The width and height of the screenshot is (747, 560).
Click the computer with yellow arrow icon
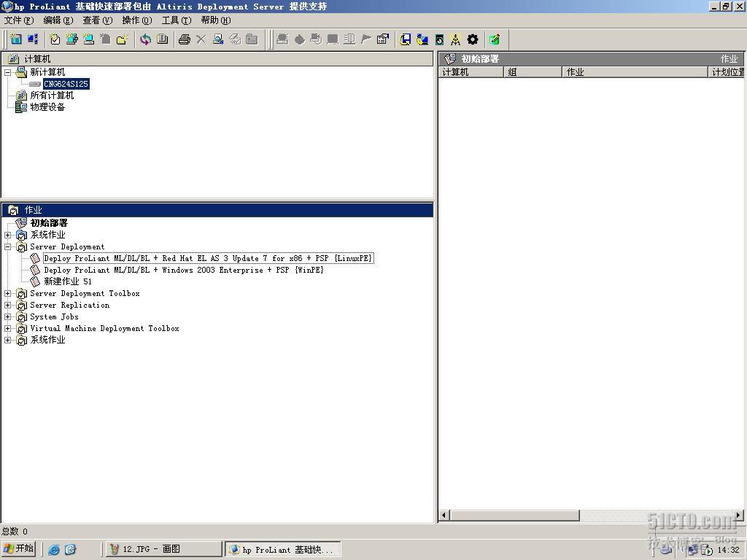pyautogui.click(x=422, y=39)
